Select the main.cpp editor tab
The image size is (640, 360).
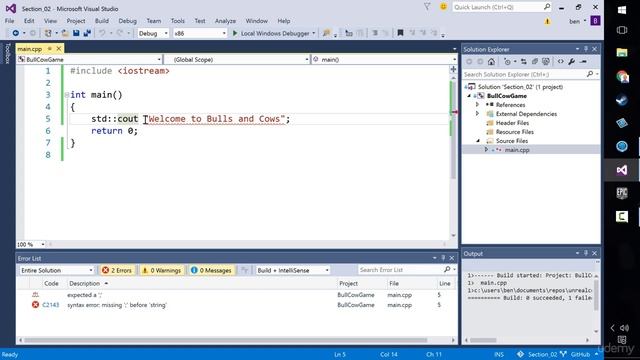tap(30, 49)
